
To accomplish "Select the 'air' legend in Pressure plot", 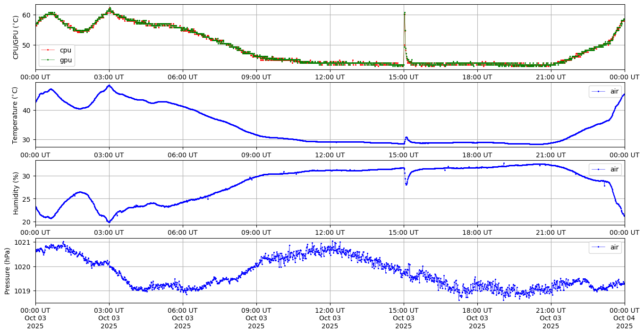I will pos(605,247).
